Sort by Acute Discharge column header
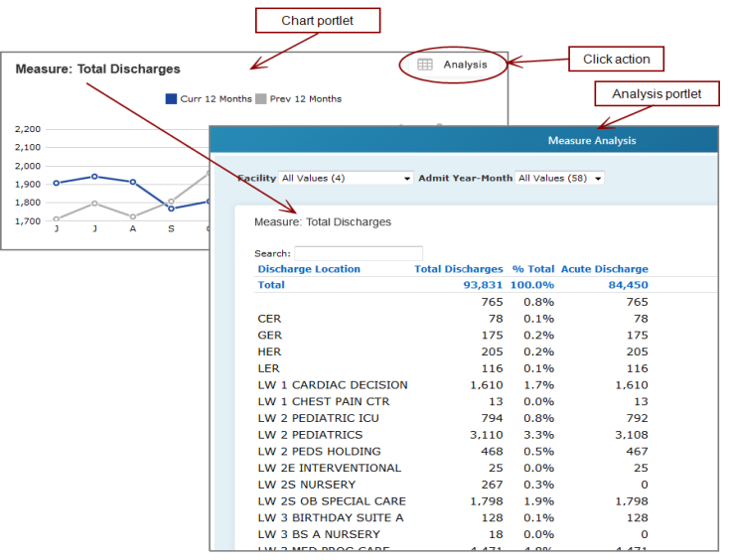The height and width of the screenshot is (560, 729). click(605, 269)
